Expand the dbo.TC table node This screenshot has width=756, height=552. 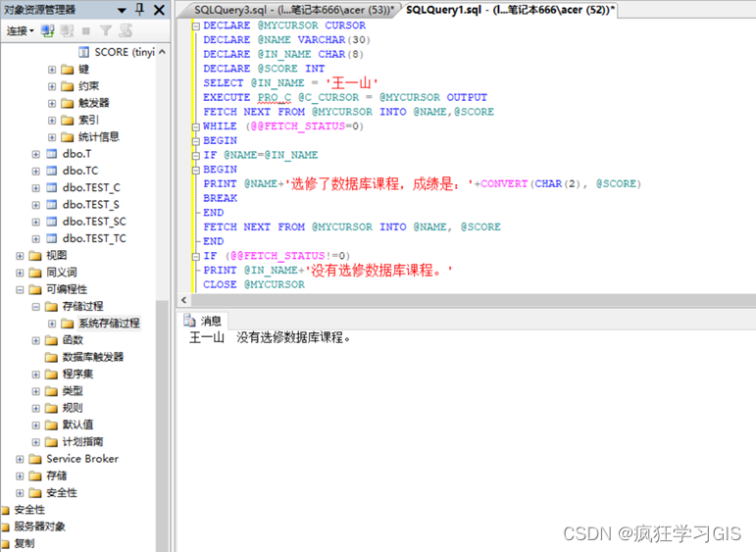[x=35, y=172]
